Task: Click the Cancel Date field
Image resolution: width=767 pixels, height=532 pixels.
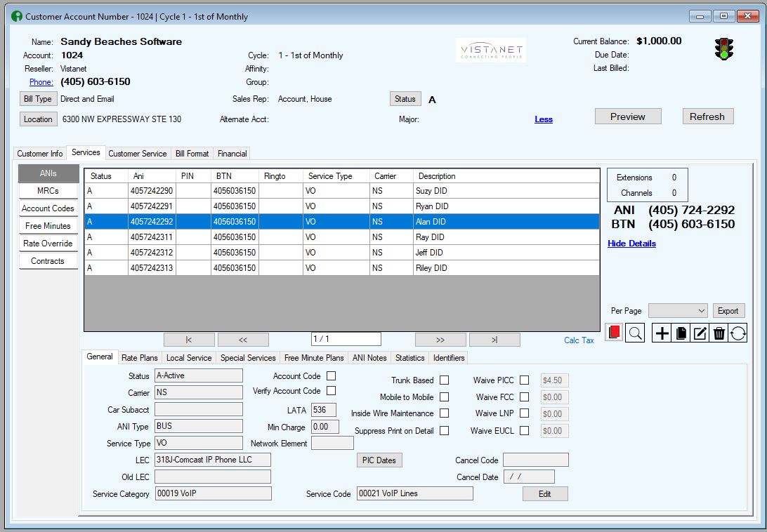Action: coord(530,477)
